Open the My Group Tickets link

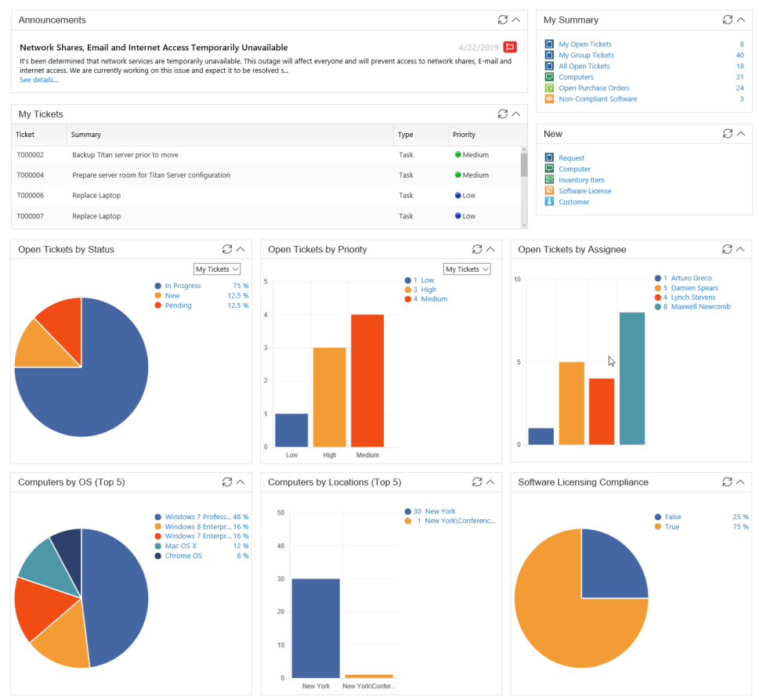(x=586, y=56)
